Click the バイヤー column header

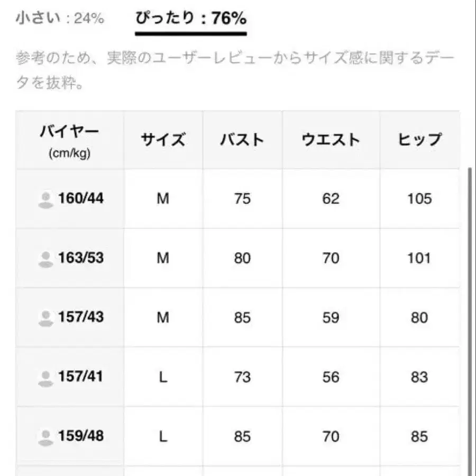(69, 140)
